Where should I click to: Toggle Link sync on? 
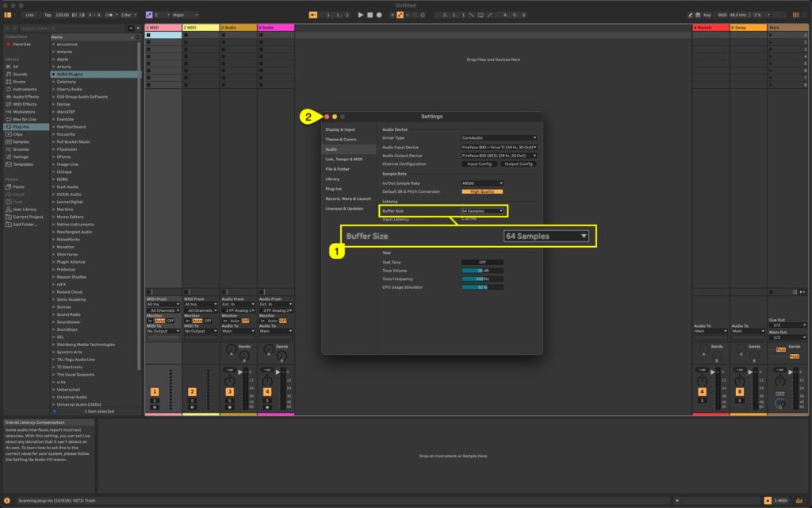[x=31, y=14]
